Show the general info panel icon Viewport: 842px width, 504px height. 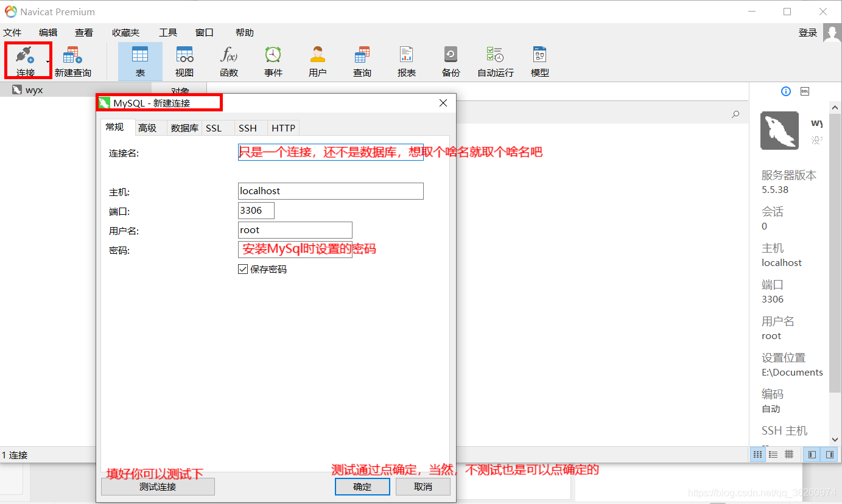[x=786, y=91]
